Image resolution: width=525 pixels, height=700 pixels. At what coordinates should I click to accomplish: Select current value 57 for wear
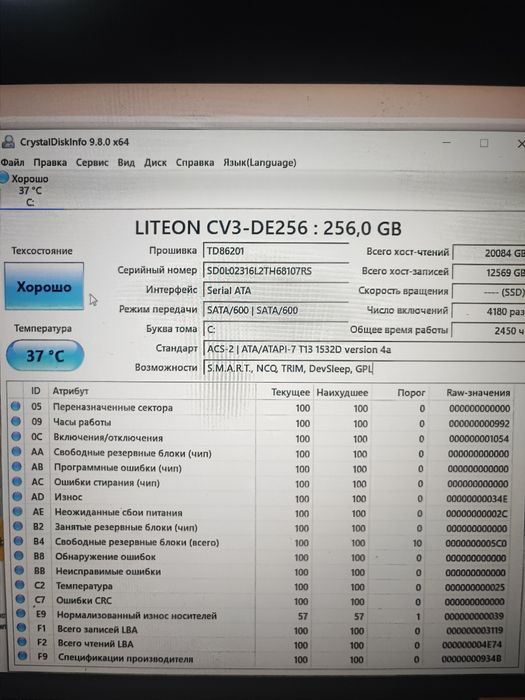point(303,616)
